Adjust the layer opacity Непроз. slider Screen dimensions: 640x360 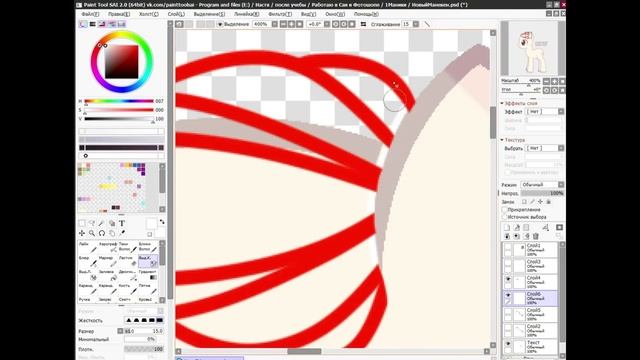(x=542, y=193)
